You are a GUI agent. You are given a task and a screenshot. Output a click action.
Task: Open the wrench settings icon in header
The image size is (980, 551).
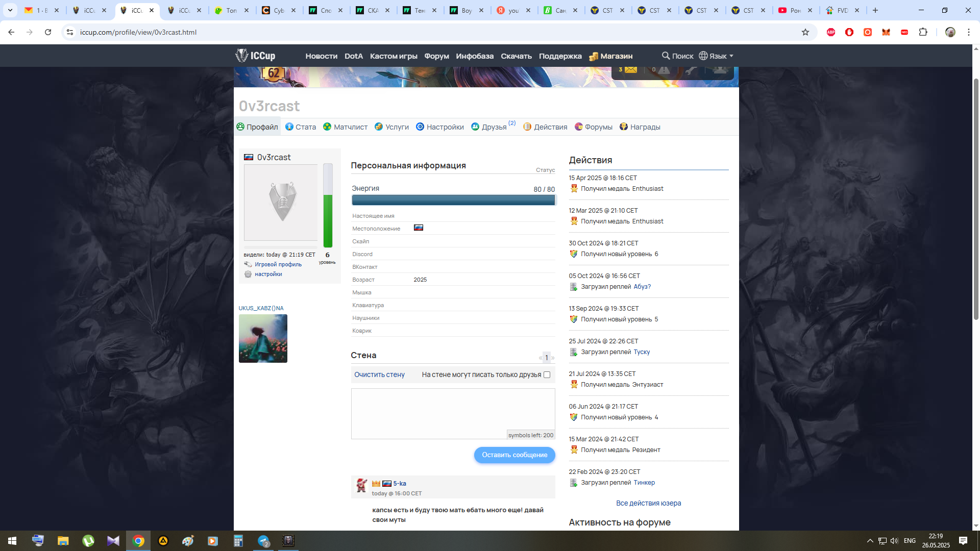[692, 70]
